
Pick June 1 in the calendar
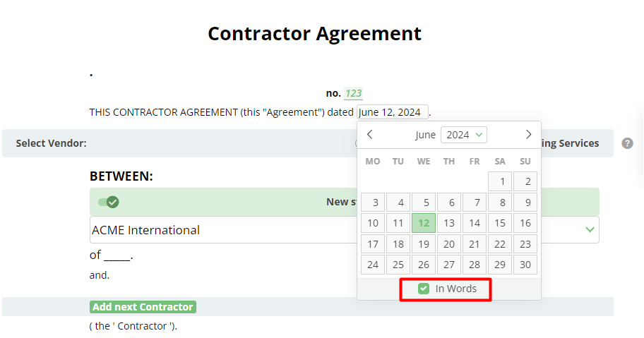pyautogui.click(x=500, y=181)
